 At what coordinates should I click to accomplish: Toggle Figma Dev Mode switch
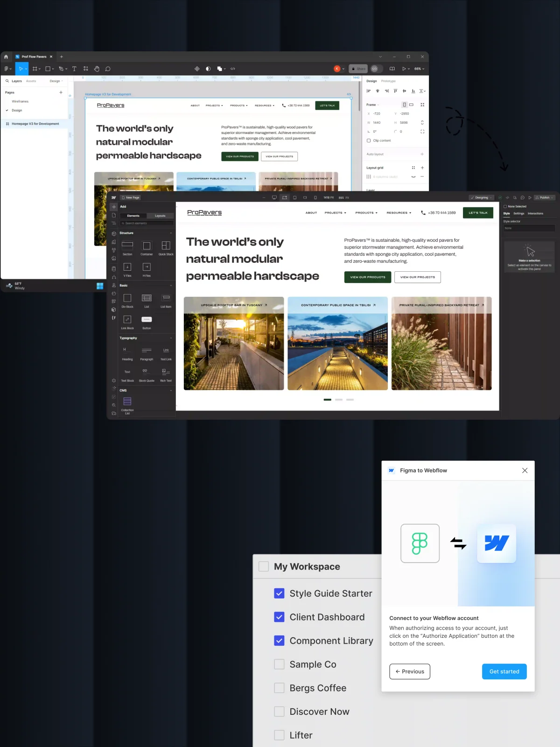click(376, 69)
